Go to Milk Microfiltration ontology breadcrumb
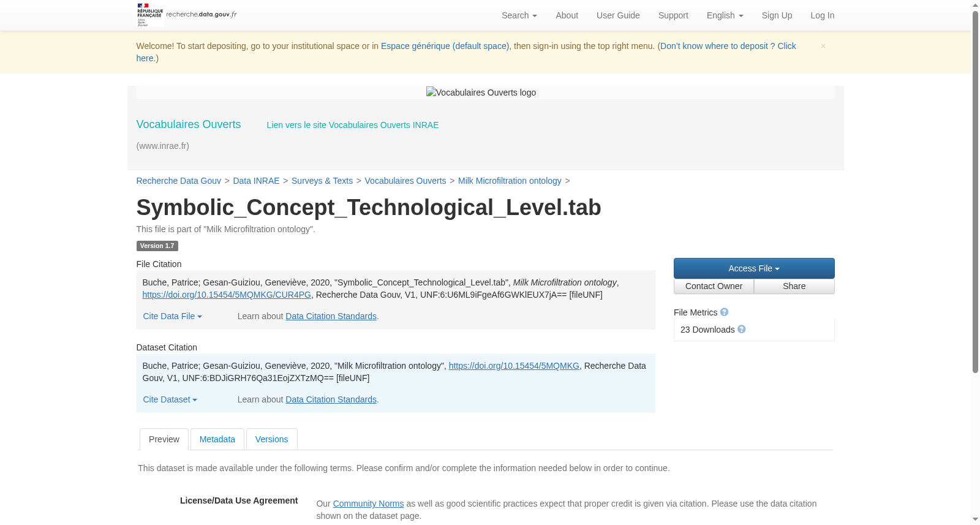980x525 pixels. tap(510, 181)
